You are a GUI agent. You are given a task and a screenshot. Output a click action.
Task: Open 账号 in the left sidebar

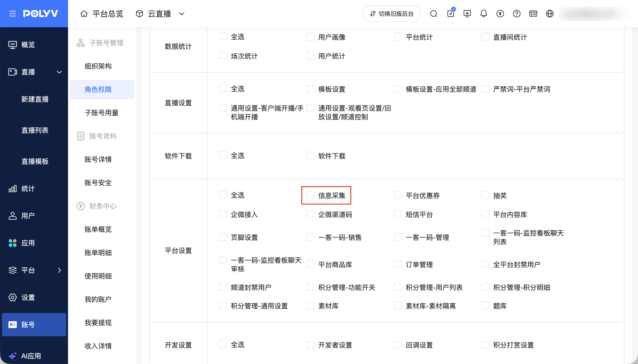(34, 324)
